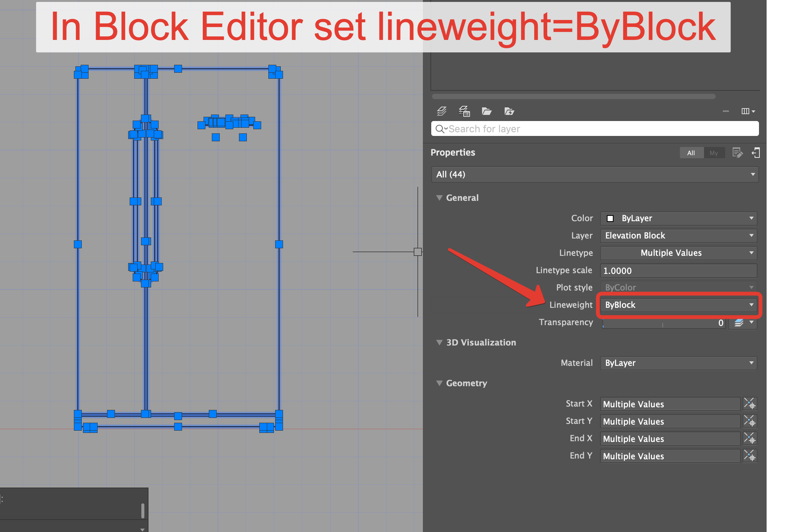Click the new layer group folder icon
This screenshot has width=796, height=532.
(487, 111)
